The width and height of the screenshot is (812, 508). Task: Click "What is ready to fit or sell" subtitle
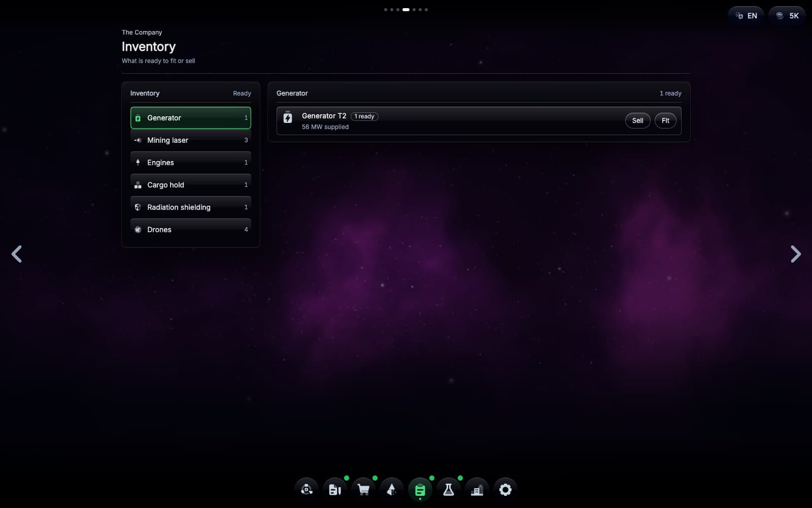(158, 61)
